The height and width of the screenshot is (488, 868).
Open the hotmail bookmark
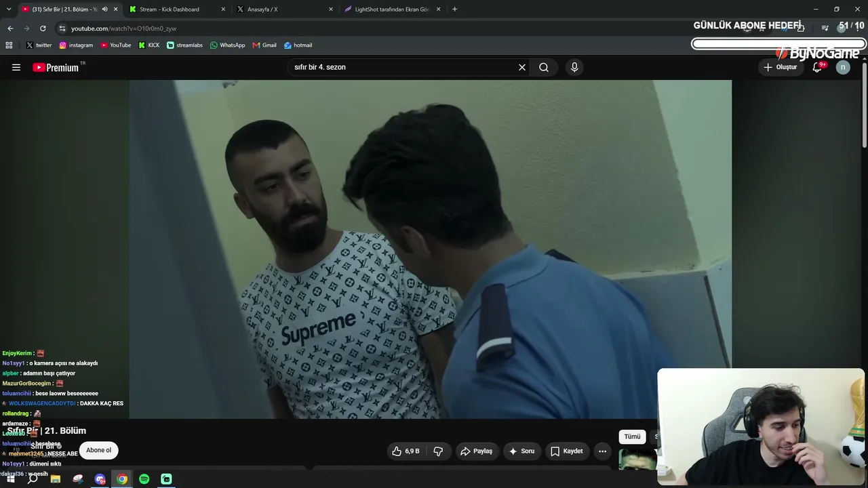[x=298, y=45]
